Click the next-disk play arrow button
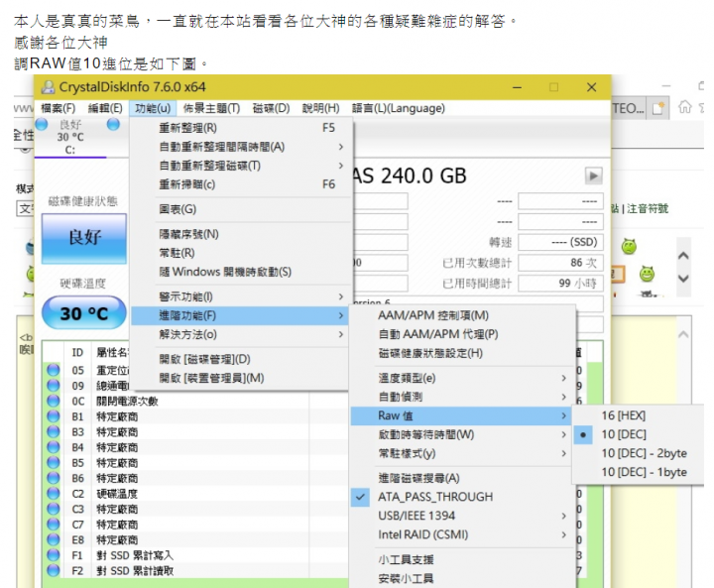Image resolution: width=714 pixels, height=588 pixels. pos(593,176)
